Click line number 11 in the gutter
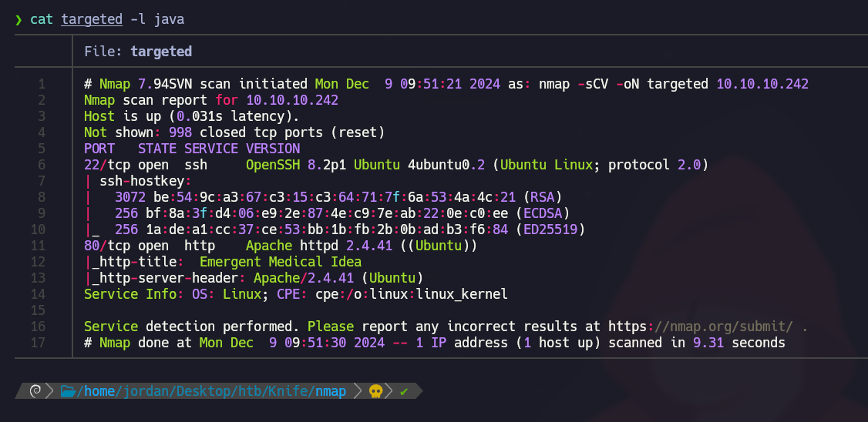 [38, 246]
